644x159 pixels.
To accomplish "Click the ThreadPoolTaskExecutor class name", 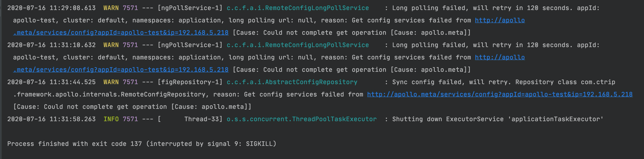I will [x=301, y=119].
